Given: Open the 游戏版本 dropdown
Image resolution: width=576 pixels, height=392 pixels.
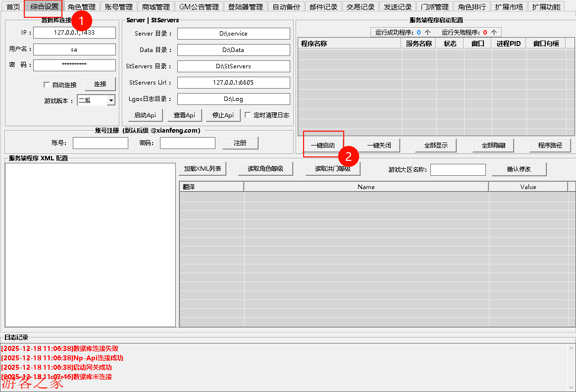Looking at the screenshot, I should pyautogui.click(x=110, y=100).
